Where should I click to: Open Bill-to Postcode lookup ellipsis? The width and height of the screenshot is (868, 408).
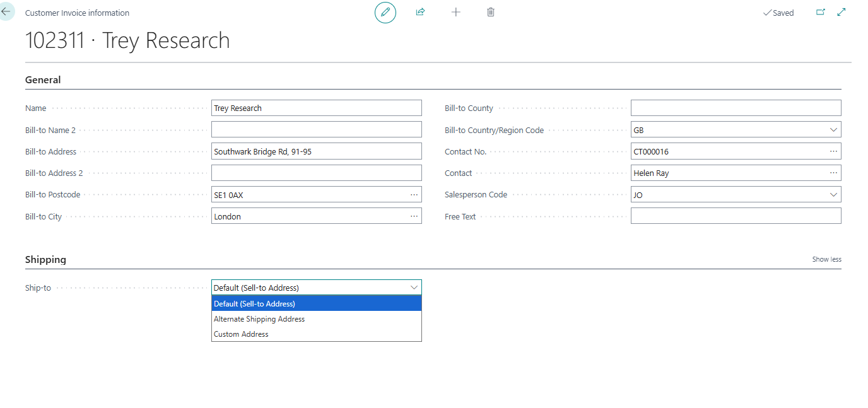tap(414, 195)
